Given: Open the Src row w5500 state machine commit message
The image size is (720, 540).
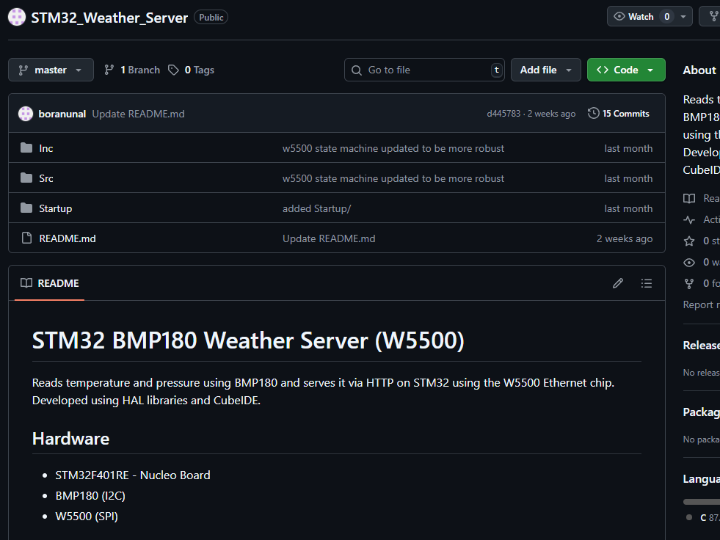Looking at the screenshot, I should click(393, 178).
